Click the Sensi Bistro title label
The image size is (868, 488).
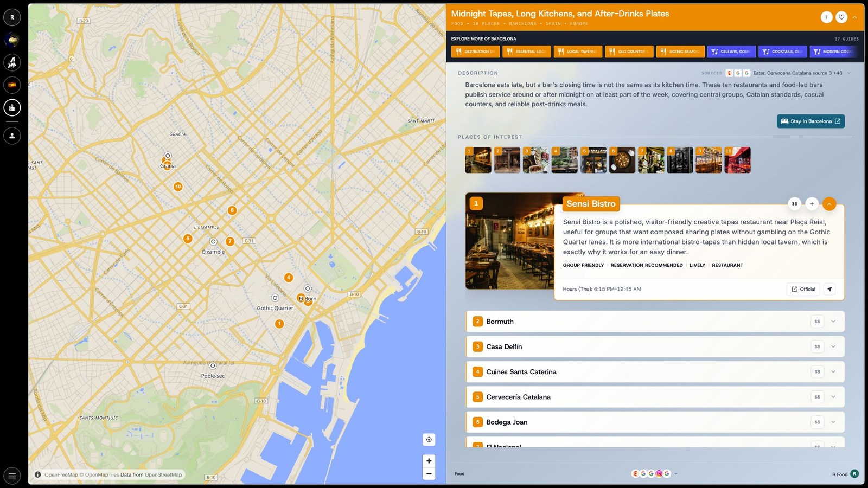591,204
